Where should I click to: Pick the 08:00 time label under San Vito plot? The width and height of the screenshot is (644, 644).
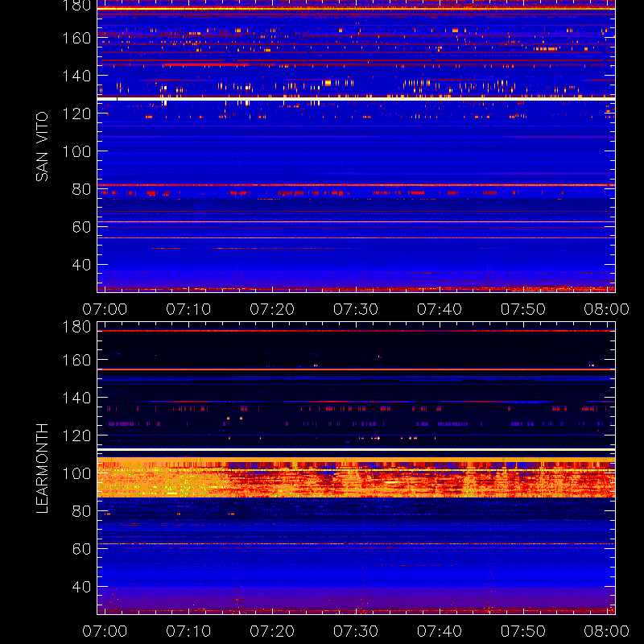(x=607, y=309)
